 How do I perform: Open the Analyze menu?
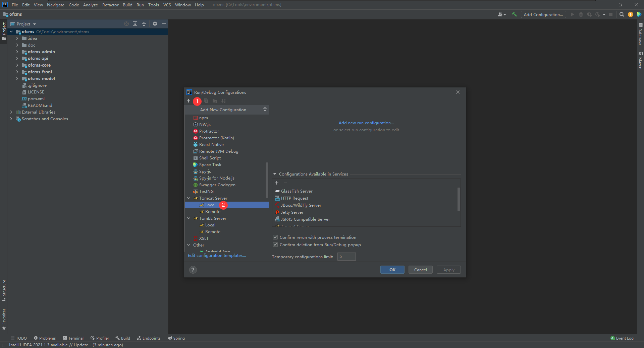click(x=91, y=5)
